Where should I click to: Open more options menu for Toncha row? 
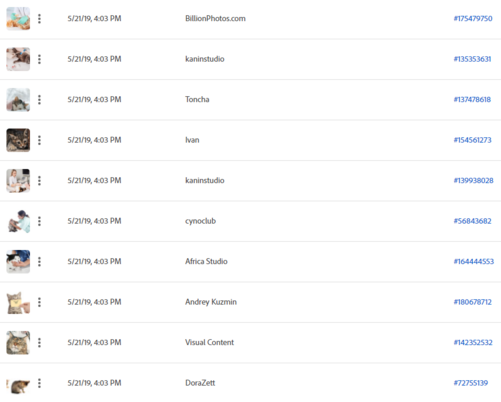click(x=39, y=100)
